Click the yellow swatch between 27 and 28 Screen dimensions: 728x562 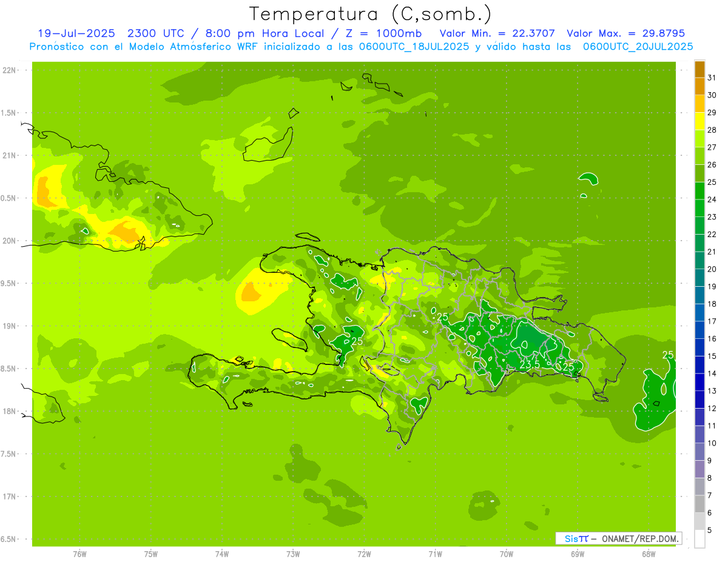pos(699,138)
